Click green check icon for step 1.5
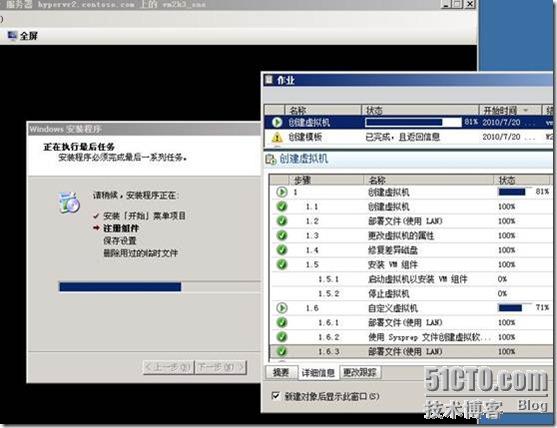Screen dimensions: 557x428 [x=282, y=265]
